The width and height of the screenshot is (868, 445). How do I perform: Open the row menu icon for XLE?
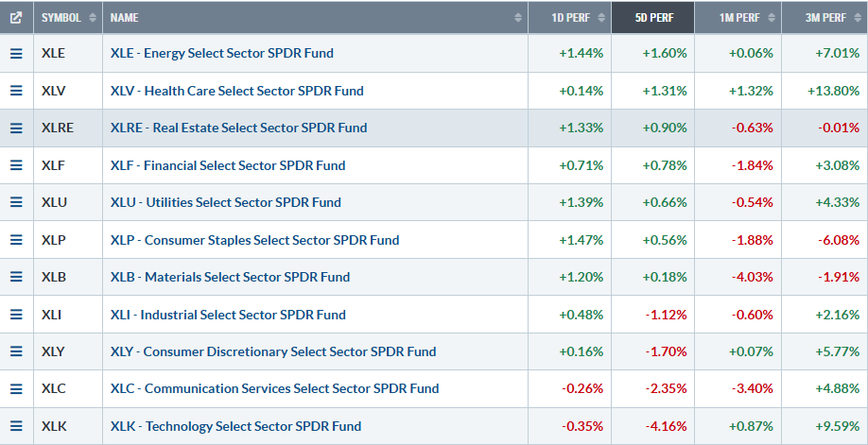16,54
